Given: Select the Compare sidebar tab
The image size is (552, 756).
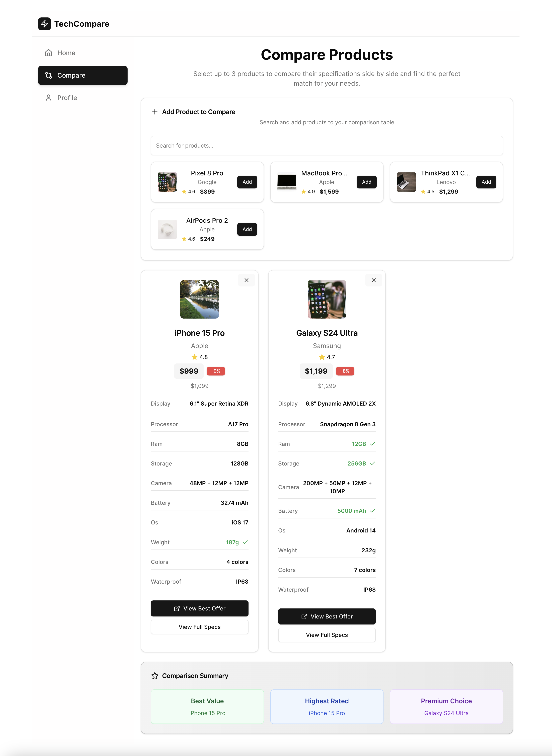Looking at the screenshot, I should [82, 75].
